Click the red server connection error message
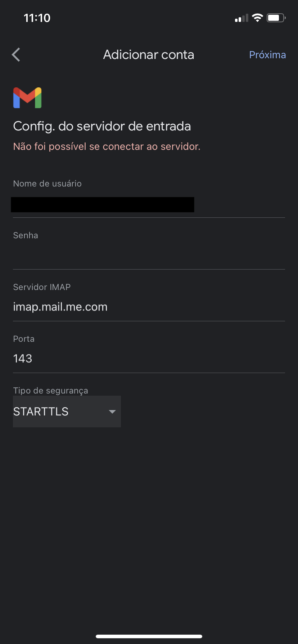The height and width of the screenshot is (644, 298). pyautogui.click(x=107, y=147)
